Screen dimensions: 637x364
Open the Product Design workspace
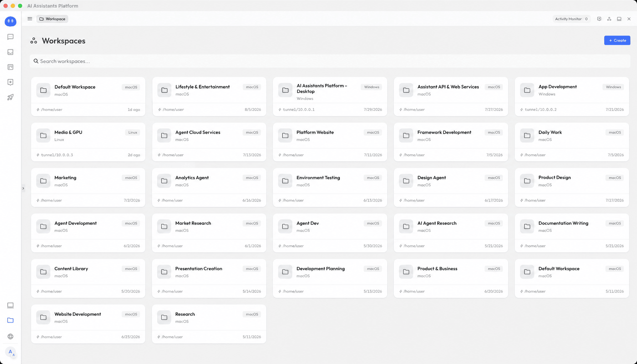pyautogui.click(x=572, y=188)
